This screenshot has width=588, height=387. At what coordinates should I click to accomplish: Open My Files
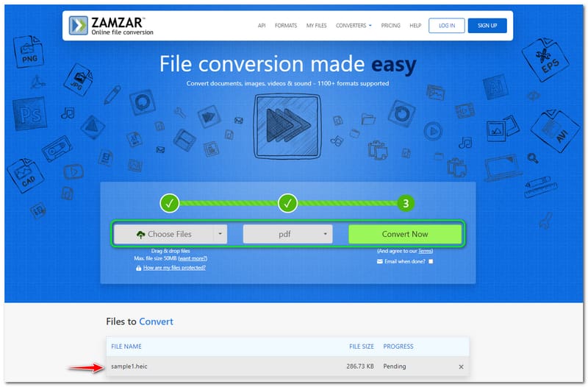tap(316, 26)
